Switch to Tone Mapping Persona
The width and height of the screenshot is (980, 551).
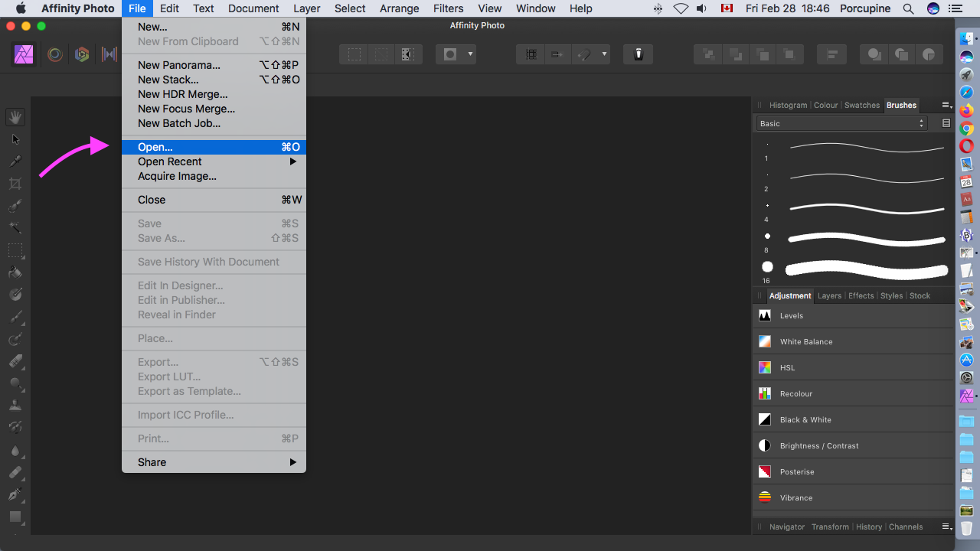109,54
